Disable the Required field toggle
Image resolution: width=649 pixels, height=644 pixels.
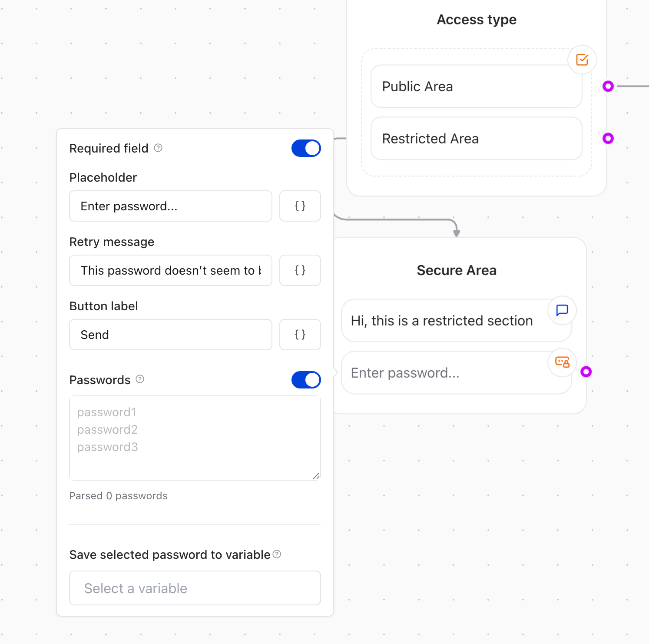[x=306, y=148]
